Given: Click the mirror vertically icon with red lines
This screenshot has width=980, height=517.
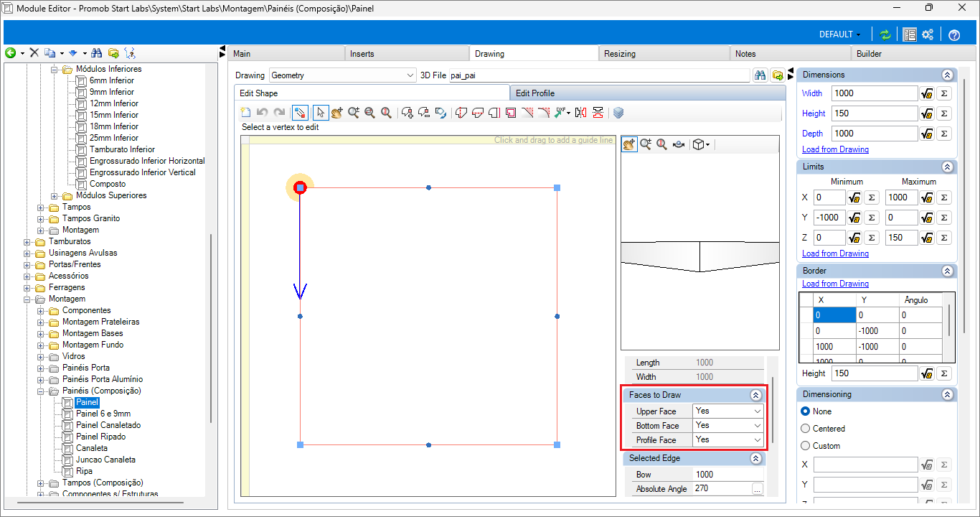Looking at the screenshot, I should [598, 112].
